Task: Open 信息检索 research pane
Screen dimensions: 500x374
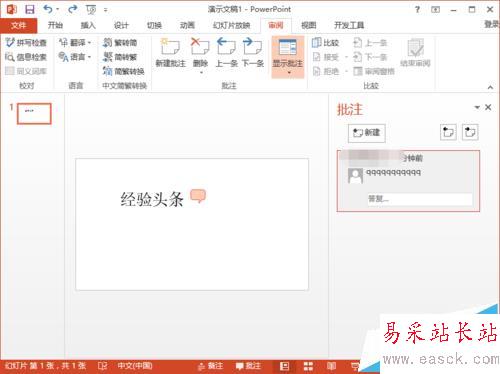Action: [x=26, y=57]
